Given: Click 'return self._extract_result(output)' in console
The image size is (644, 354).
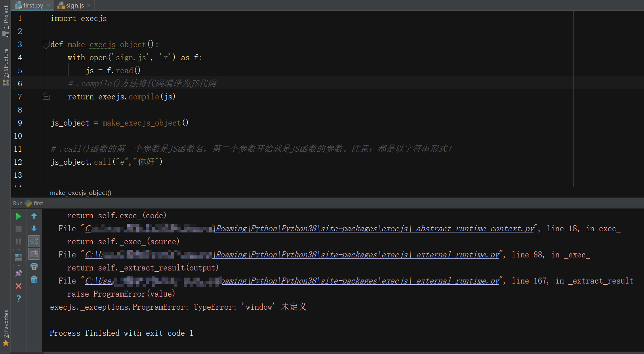Looking at the screenshot, I should pos(143,268).
